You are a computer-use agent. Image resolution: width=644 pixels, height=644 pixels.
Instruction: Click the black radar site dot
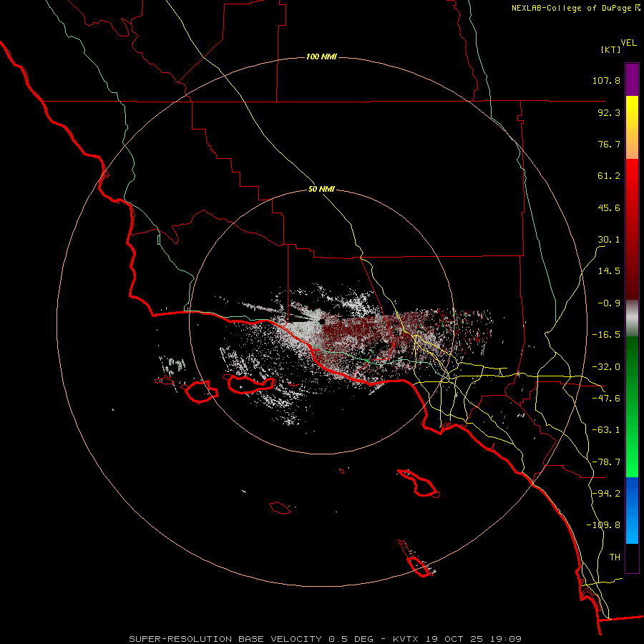321,321
